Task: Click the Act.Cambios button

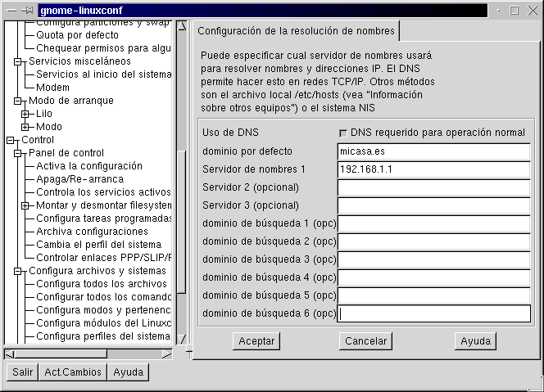Action: (x=73, y=372)
